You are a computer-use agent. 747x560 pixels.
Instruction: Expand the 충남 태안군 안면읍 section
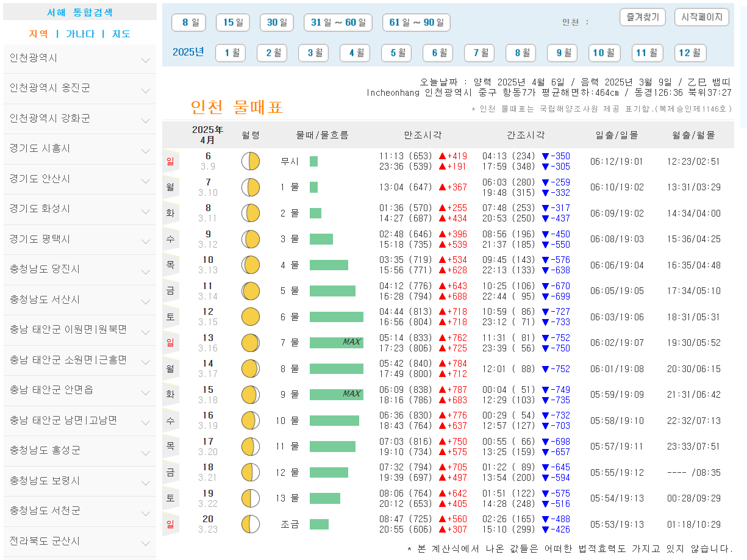[x=79, y=390]
